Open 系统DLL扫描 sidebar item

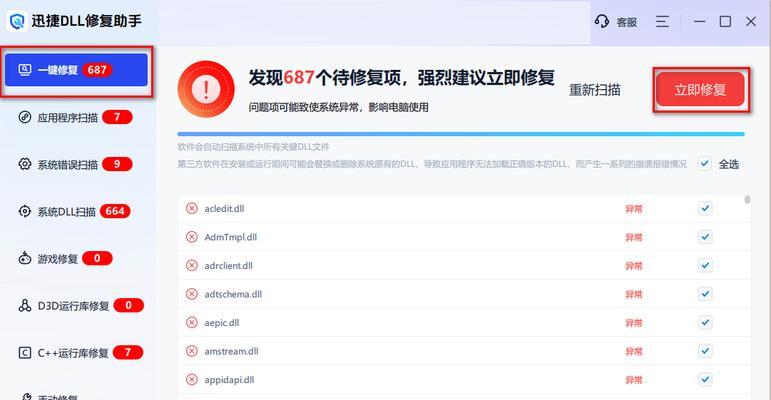pos(75,211)
